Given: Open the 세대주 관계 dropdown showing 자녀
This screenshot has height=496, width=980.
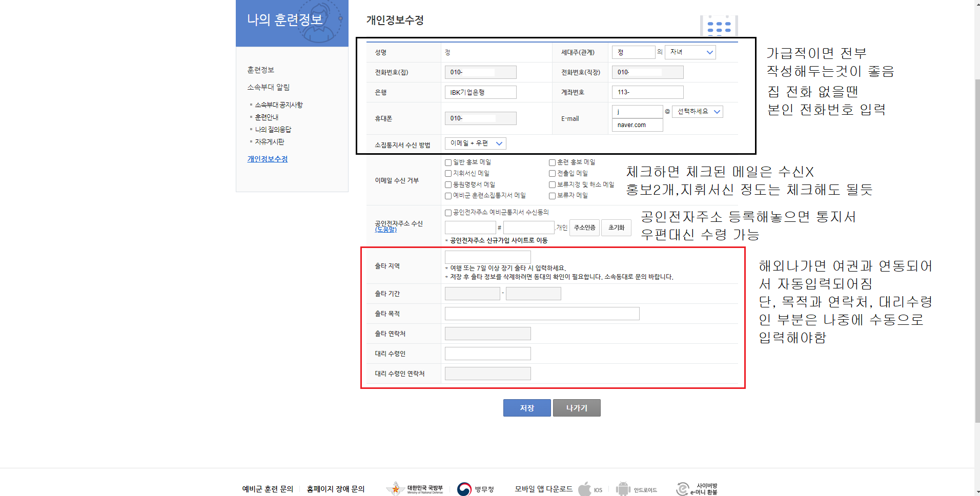Looking at the screenshot, I should tap(690, 52).
